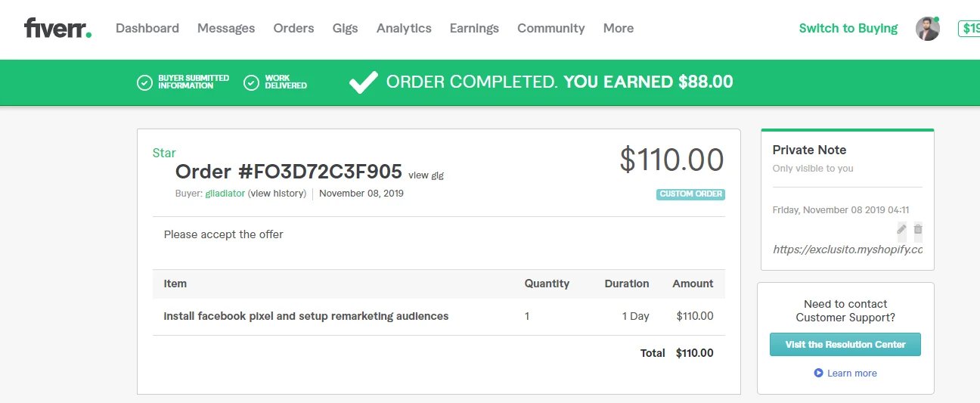Click Visit the Resolution Center button
This screenshot has width=980, height=403.
click(845, 344)
